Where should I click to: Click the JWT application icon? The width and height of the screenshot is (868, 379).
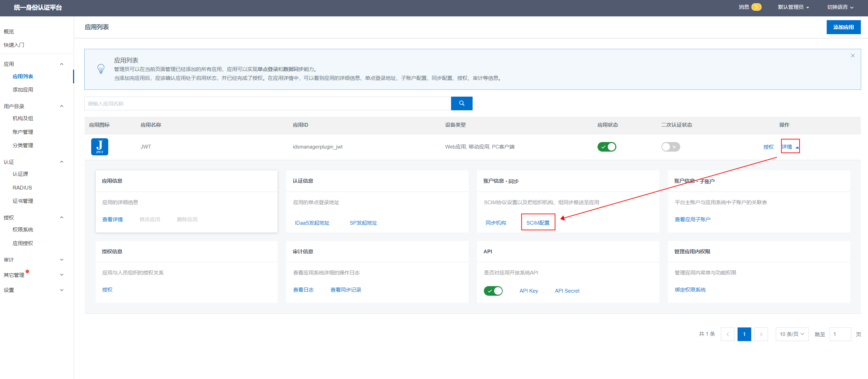click(99, 147)
